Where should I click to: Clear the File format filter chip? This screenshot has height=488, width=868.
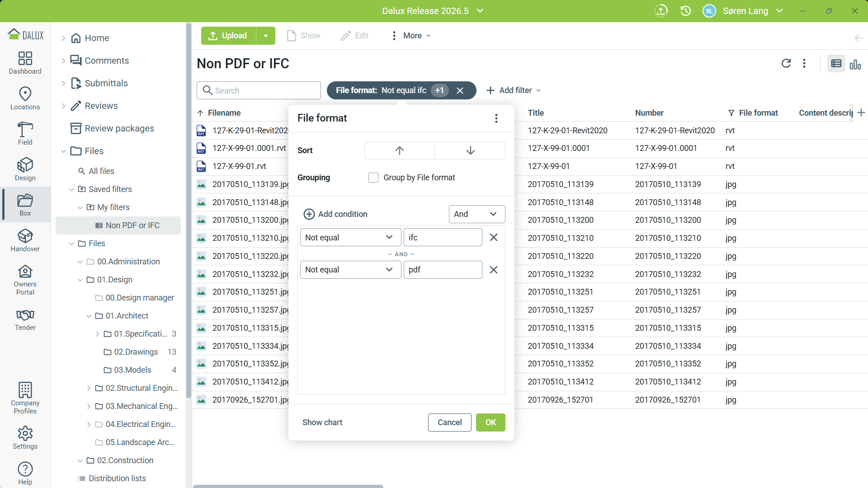tap(460, 90)
